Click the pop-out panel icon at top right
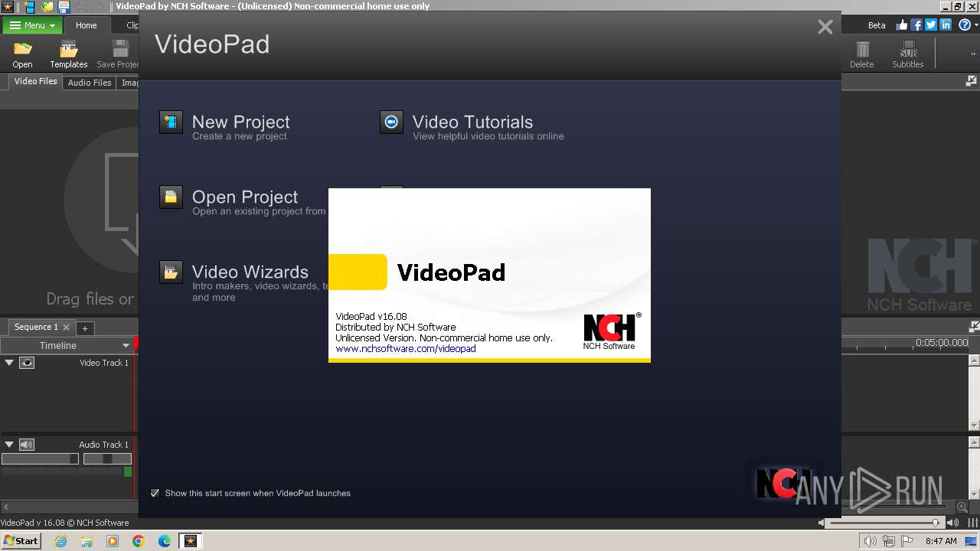Screen dimensions: 980x551 coord(971,81)
